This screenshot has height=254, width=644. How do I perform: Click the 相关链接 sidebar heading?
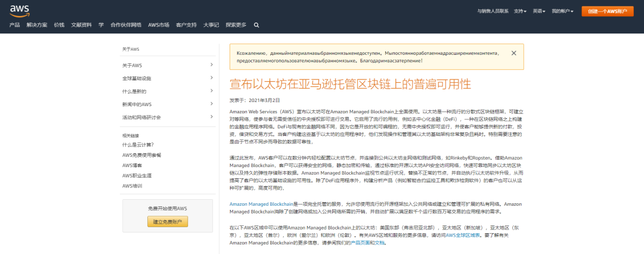[x=131, y=135]
